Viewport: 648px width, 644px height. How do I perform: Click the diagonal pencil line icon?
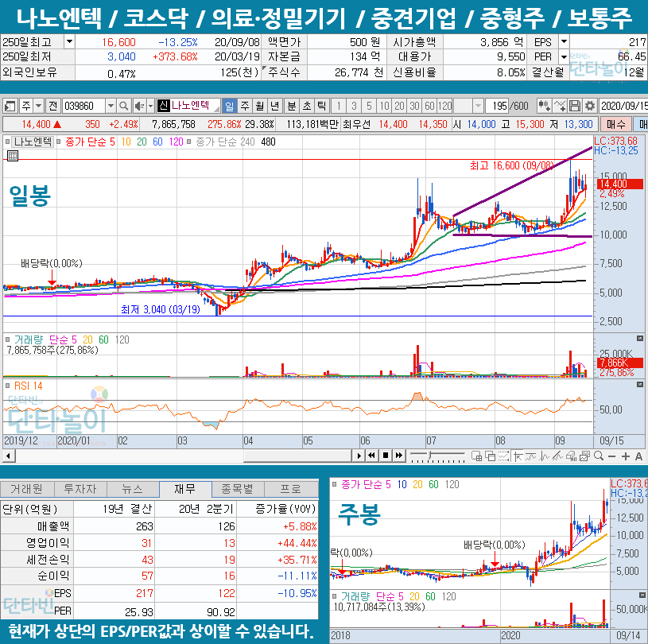point(557,456)
